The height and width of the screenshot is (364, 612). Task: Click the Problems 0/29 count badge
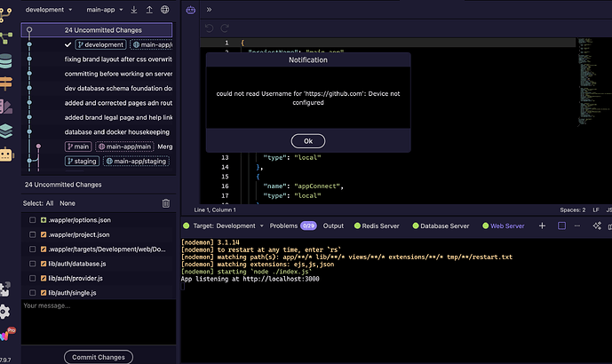click(308, 226)
